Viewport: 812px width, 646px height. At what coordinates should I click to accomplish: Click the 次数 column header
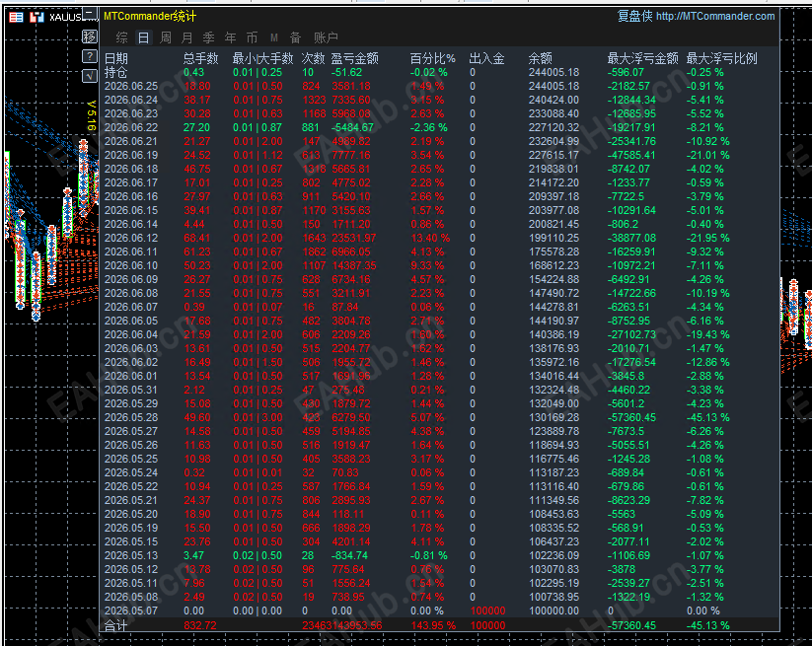point(314,58)
